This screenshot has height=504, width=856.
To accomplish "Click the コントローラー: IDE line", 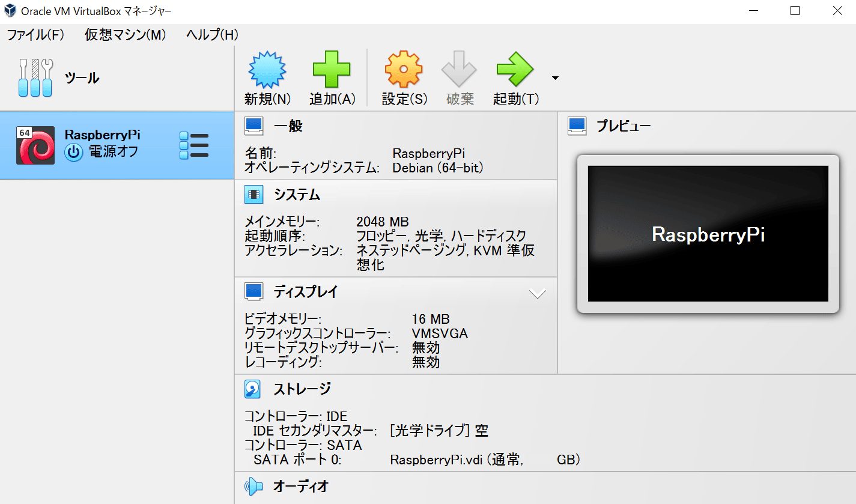I will [x=296, y=416].
